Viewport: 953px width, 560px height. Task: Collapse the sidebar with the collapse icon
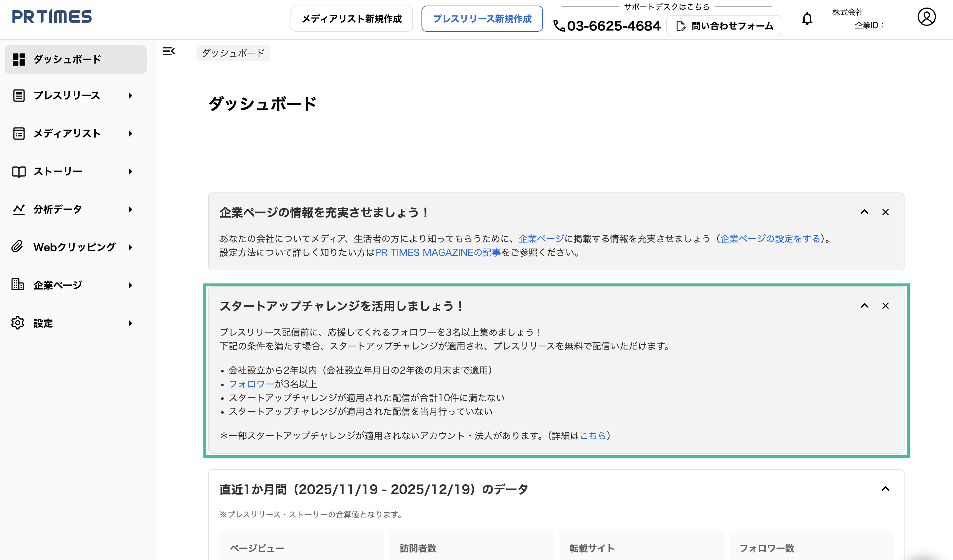(x=169, y=51)
